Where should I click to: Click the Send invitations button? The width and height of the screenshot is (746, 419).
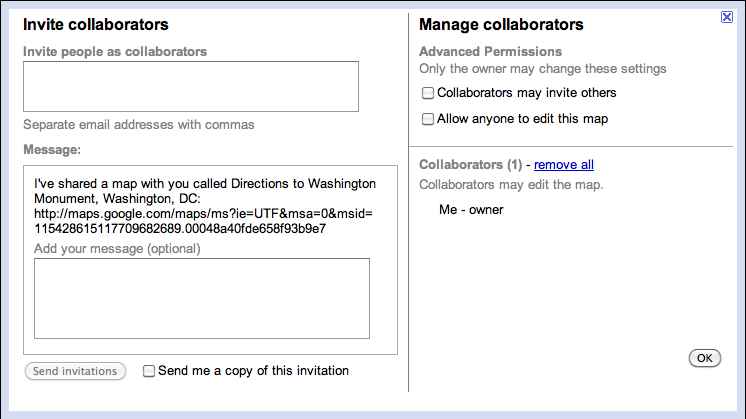point(75,371)
